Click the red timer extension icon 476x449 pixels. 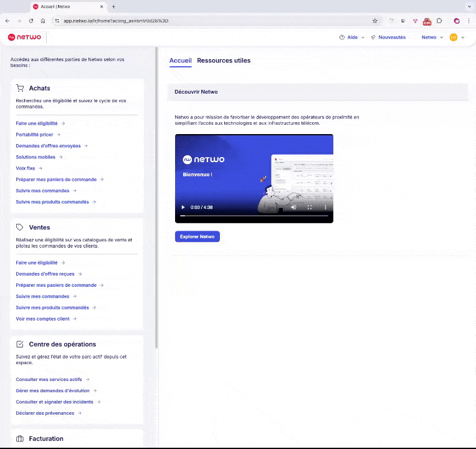pos(427,21)
